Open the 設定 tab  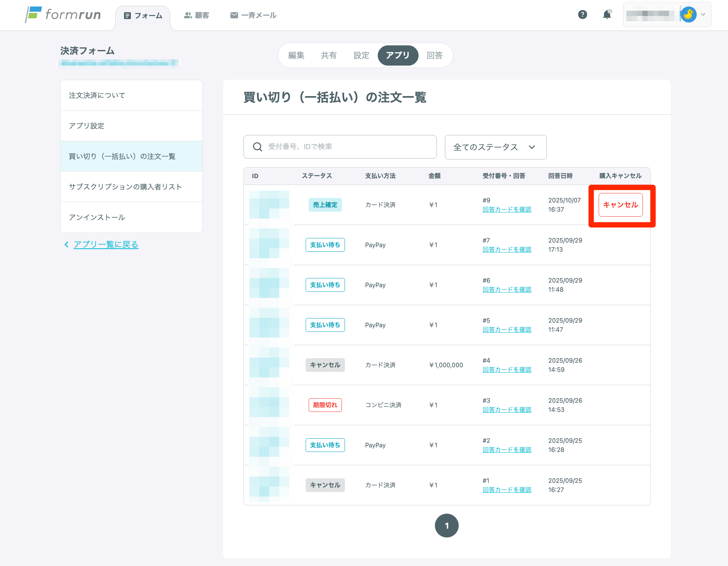(361, 55)
